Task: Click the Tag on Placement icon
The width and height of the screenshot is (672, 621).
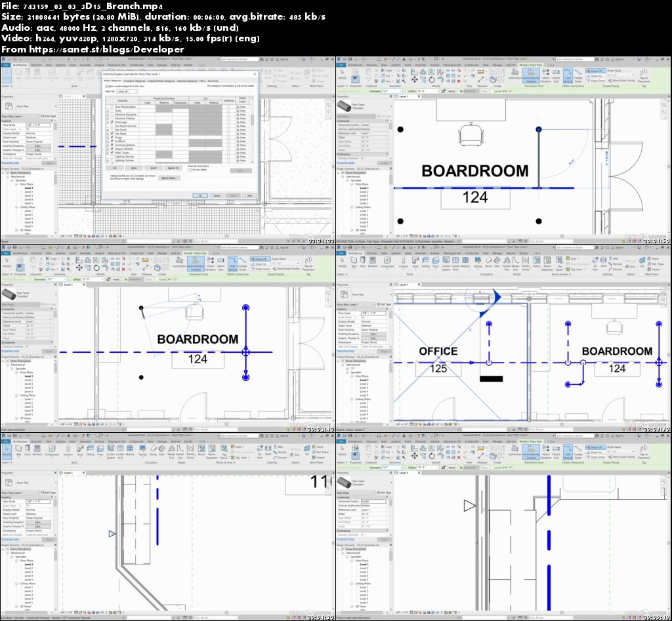Action: pos(644,74)
